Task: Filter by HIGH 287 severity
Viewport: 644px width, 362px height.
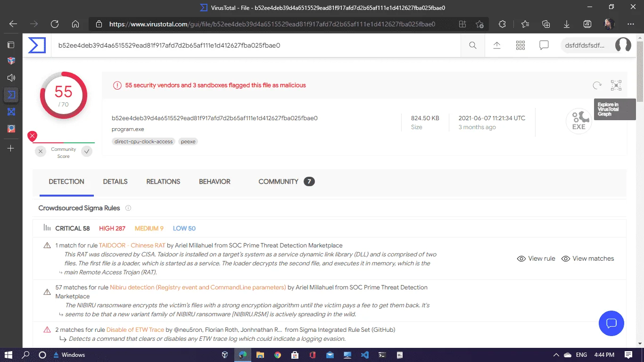Action: click(112, 229)
